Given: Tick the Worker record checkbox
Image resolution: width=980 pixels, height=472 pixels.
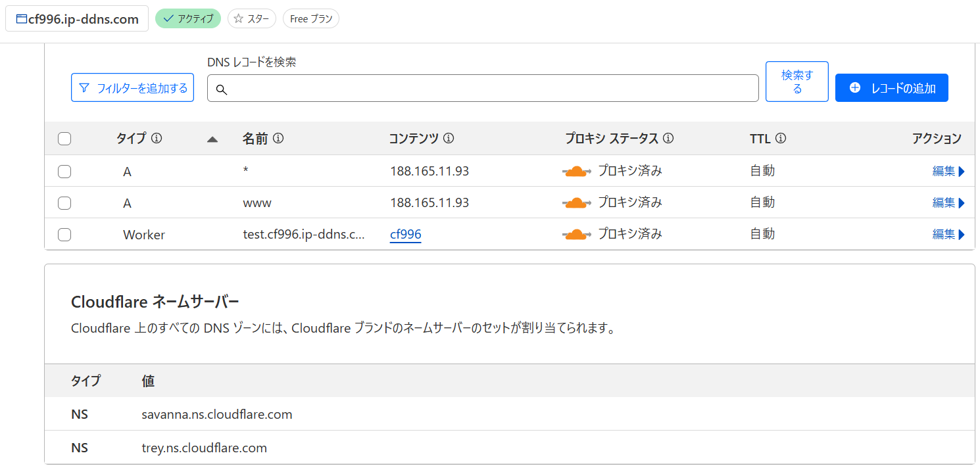Looking at the screenshot, I should pyautogui.click(x=64, y=235).
